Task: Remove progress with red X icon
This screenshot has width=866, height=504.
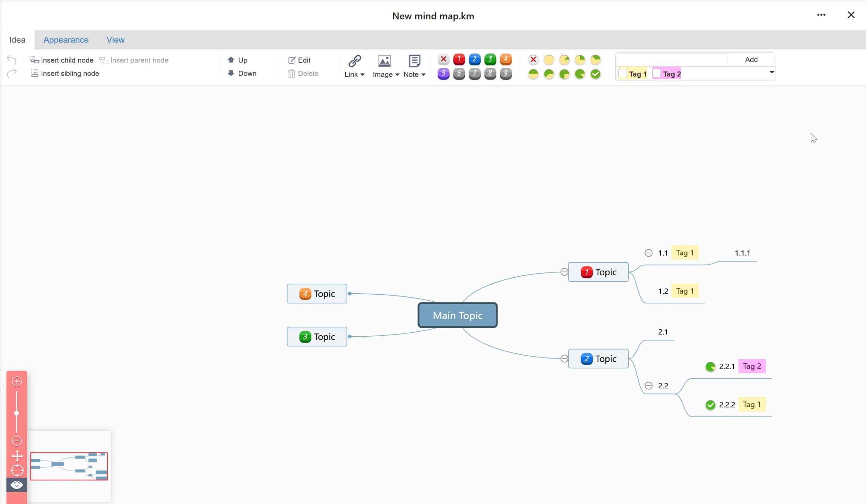Action: tap(533, 60)
